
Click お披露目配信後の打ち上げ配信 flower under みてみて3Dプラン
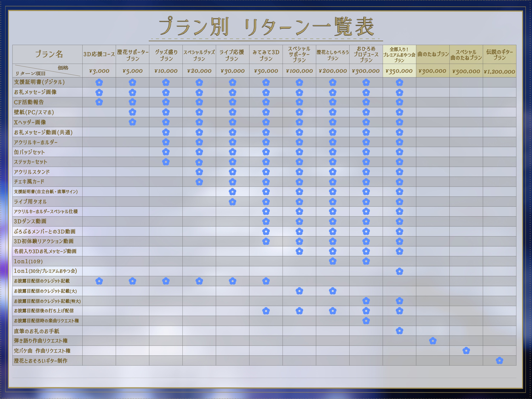[x=266, y=311]
